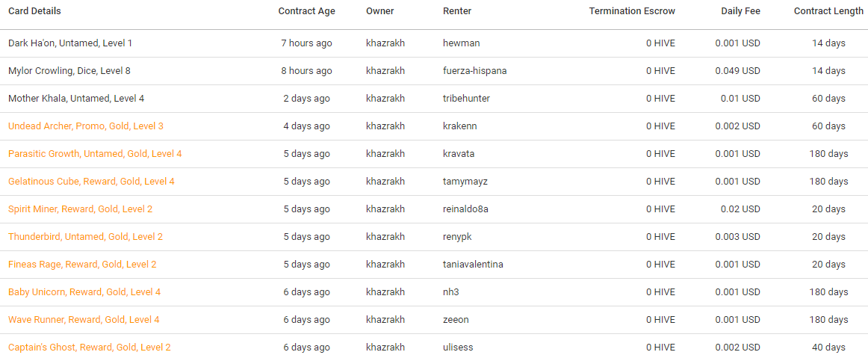Sort by Contract Age column header
The height and width of the screenshot is (355, 868).
(x=306, y=11)
